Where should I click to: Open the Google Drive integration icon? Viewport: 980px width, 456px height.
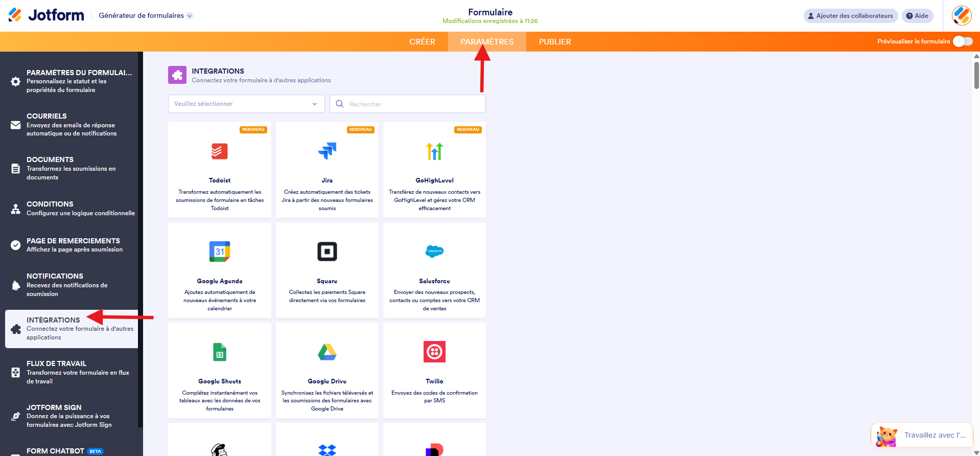coord(327,352)
